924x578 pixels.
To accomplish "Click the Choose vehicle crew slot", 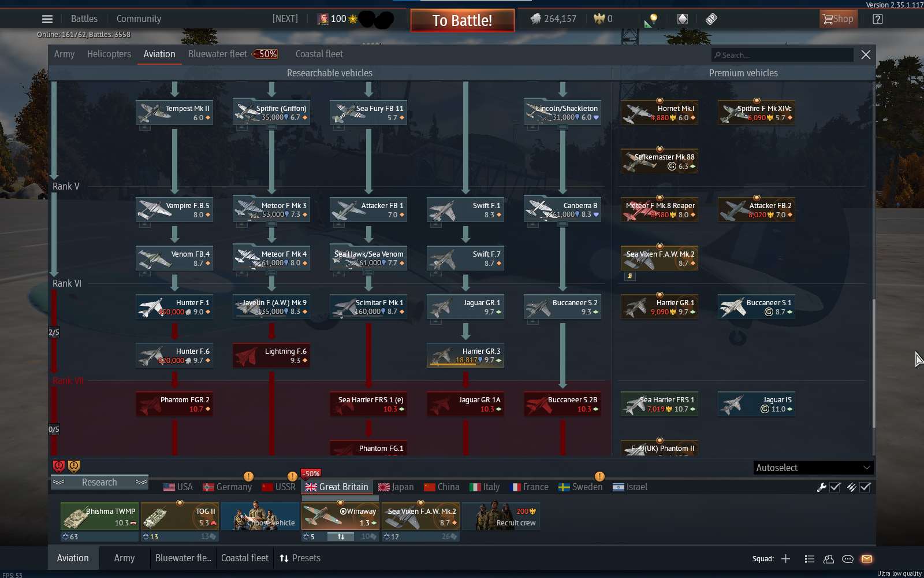I will 260,516.
